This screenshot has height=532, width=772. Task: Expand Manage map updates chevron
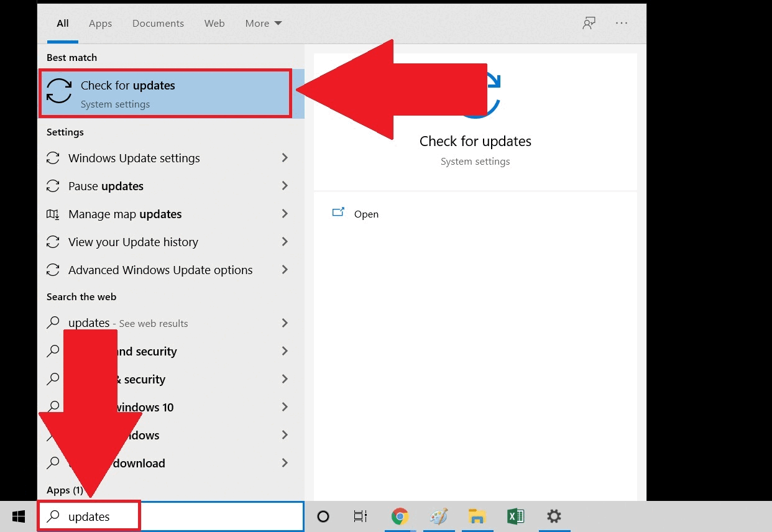[x=285, y=214]
